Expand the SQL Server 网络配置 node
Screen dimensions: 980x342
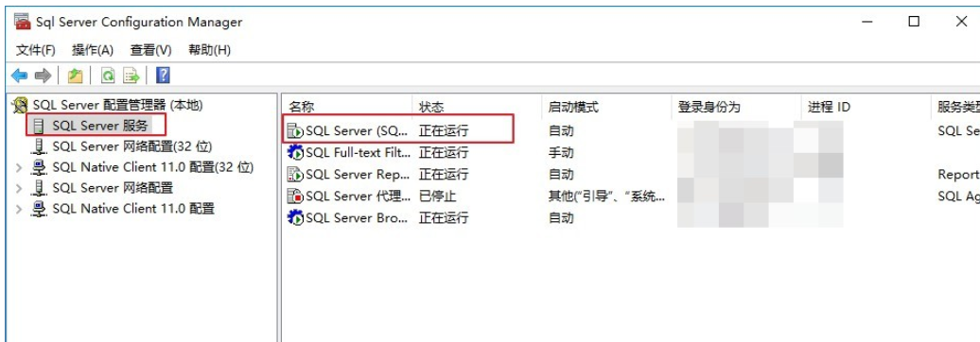click(x=19, y=188)
